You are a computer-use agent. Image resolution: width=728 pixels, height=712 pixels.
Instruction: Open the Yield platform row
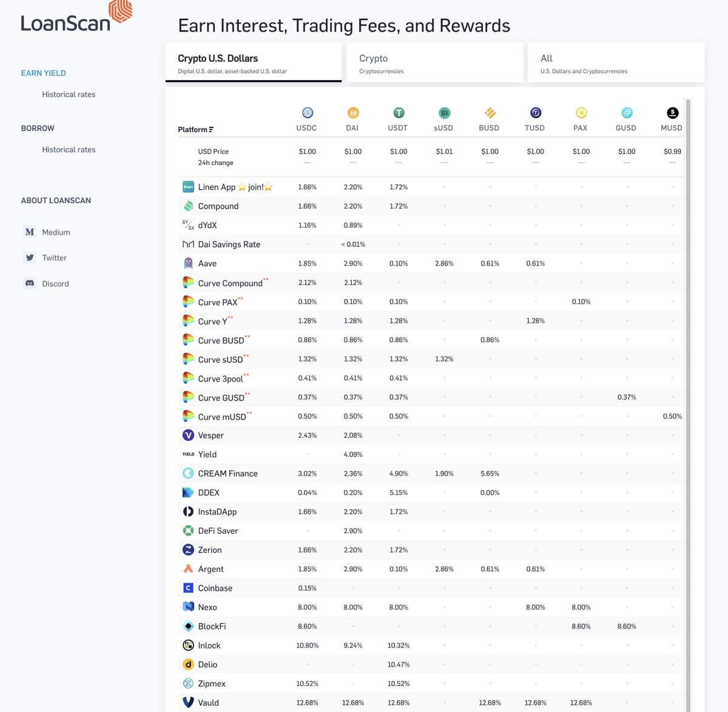[431, 454]
